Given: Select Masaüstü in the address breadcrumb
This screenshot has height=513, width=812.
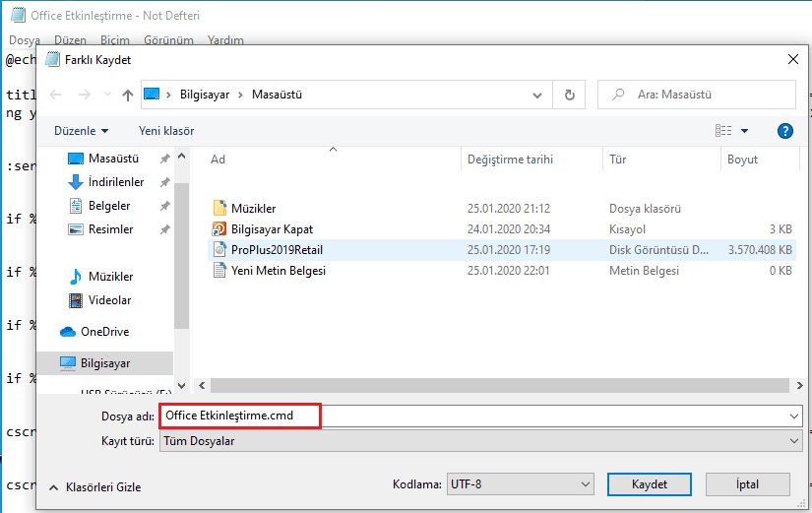Looking at the screenshot, I should coord(277,95).
